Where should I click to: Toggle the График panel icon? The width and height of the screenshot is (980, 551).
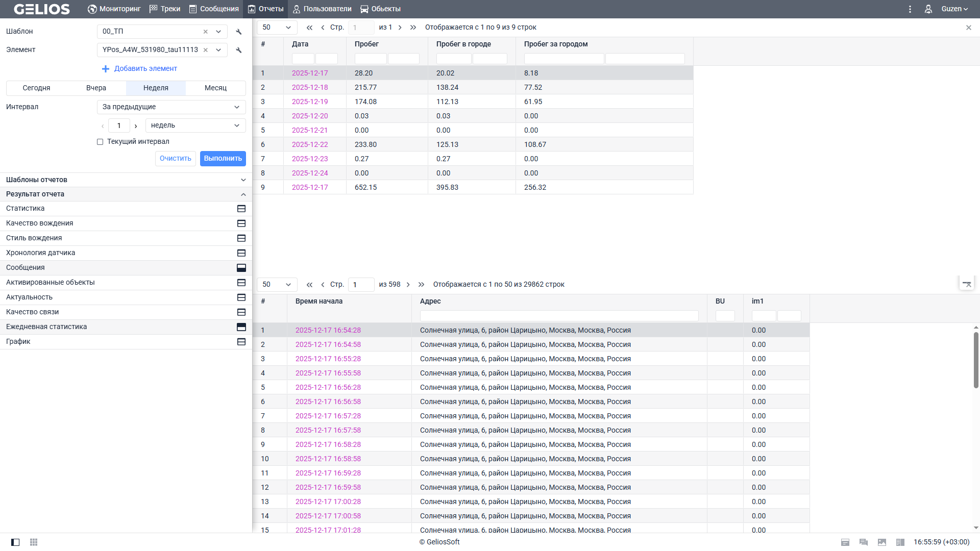click(241, 342)
